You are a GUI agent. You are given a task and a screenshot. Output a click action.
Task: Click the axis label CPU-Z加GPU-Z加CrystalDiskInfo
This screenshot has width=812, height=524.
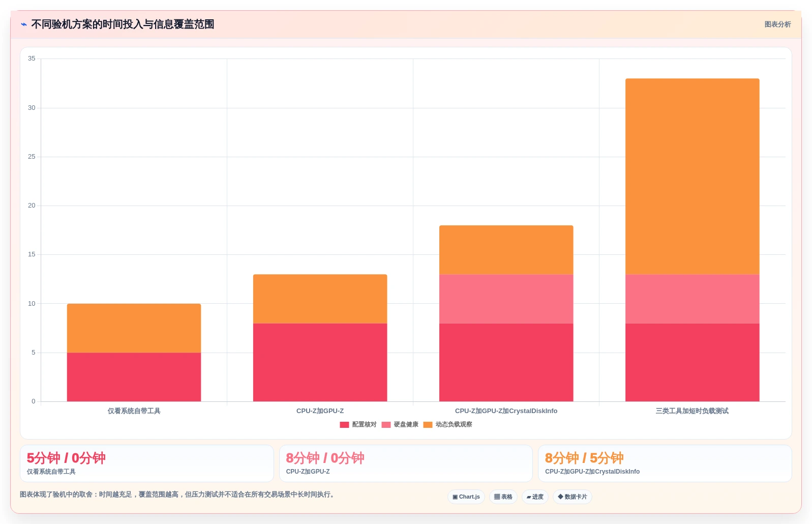tap(506, 411)
